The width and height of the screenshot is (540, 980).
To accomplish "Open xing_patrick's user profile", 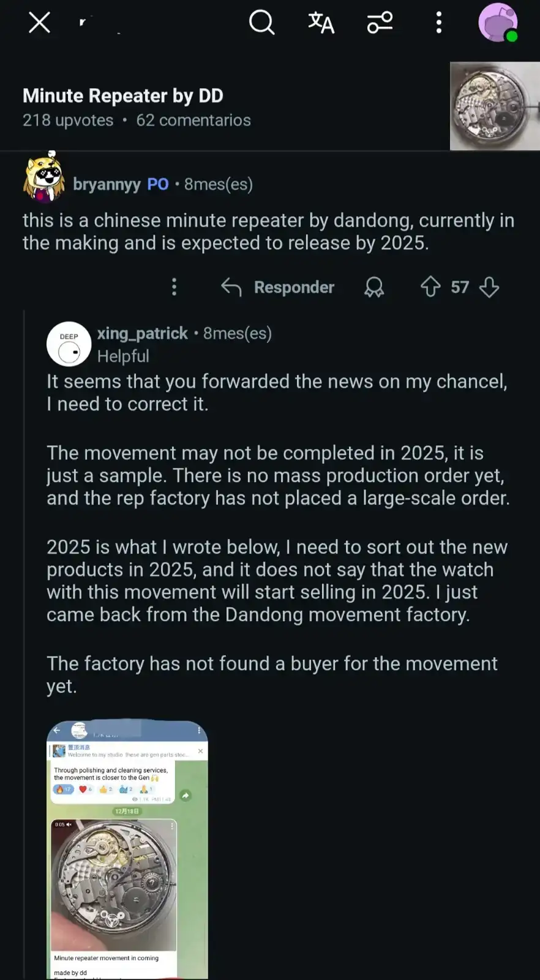I will (x=142, y=333).
